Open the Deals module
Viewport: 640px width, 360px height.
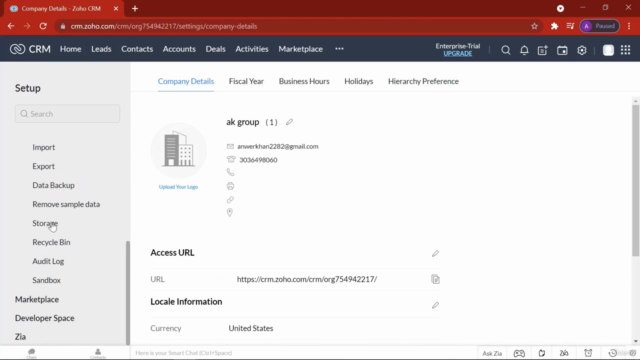(216, 49)
